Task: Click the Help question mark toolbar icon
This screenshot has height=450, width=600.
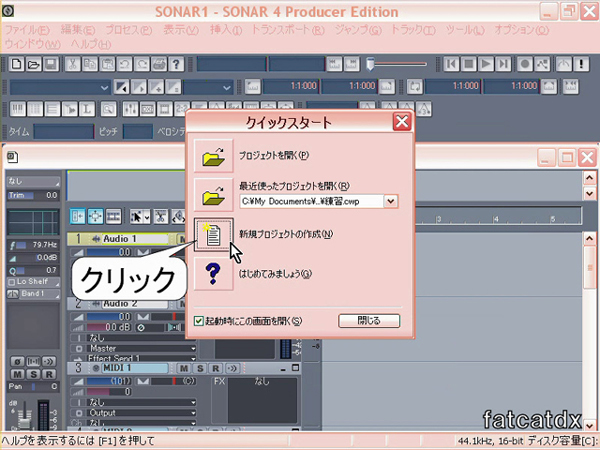Action: (x=176, y=64)
